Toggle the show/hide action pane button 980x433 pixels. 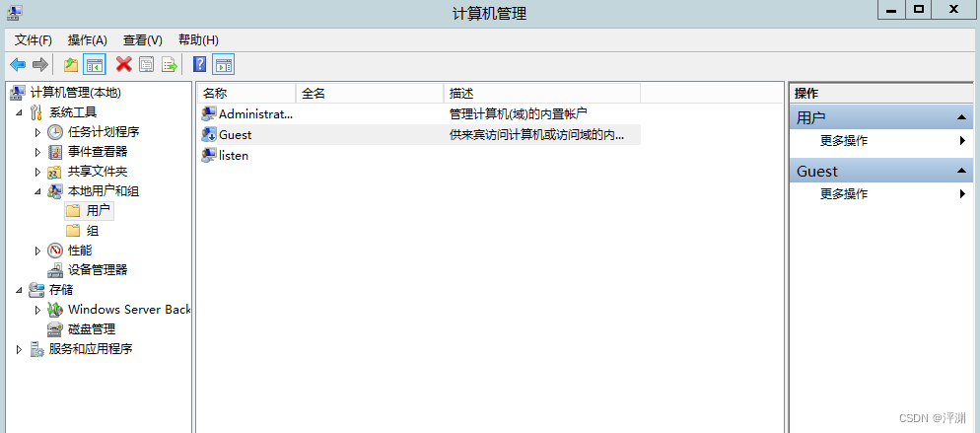(x=224, y=64)
